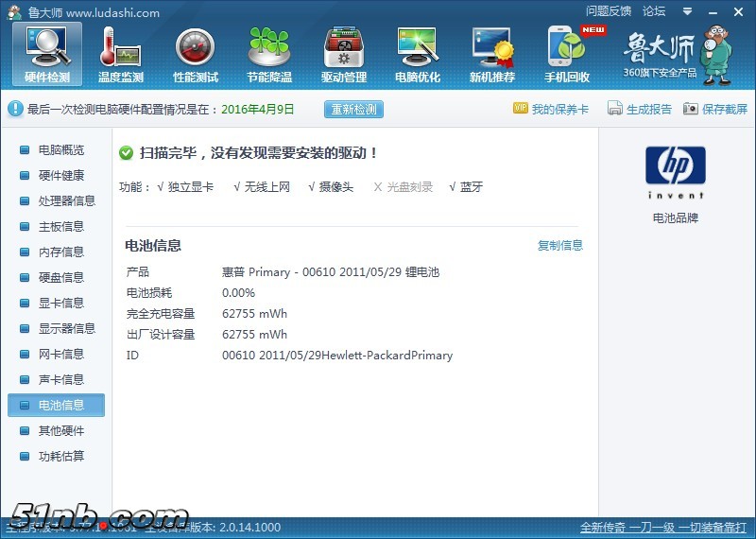Click 保存截屏 to save screenshot
This screenshot has width=756, height=539.
pos(715,110)
